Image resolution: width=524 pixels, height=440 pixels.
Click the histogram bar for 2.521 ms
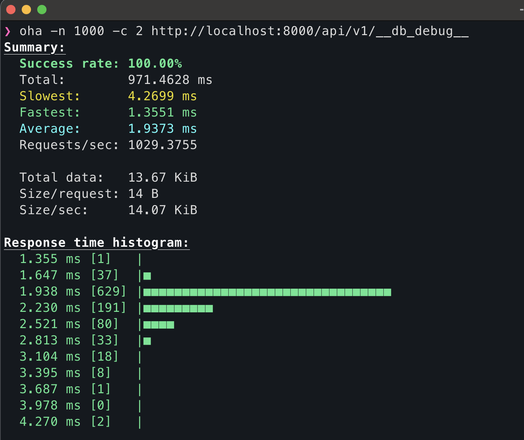point(159,325)
